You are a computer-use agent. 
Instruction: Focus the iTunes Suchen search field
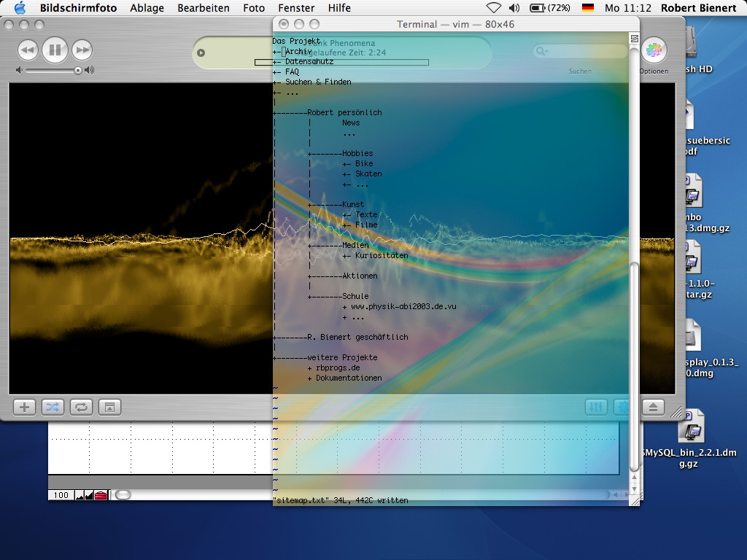579,51
